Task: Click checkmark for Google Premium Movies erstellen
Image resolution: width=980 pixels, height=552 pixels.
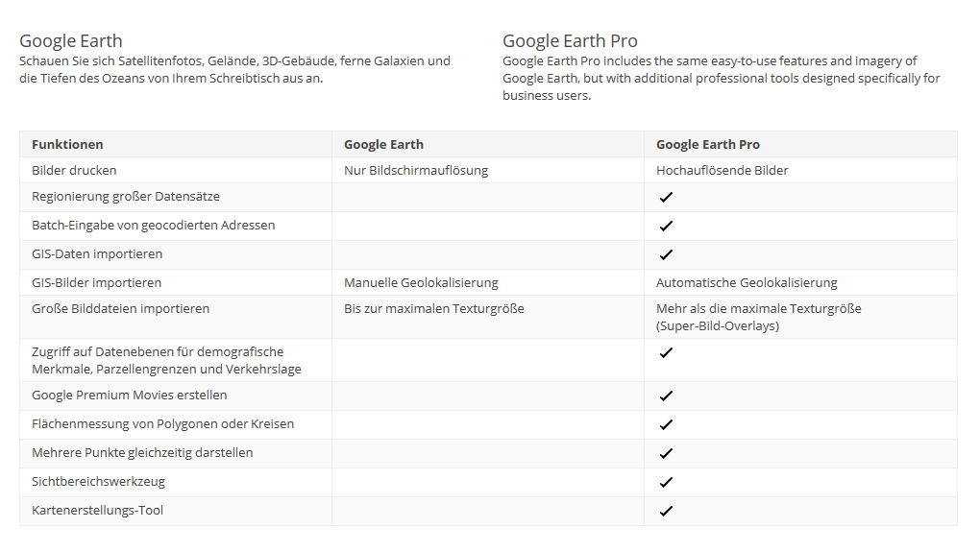Action: [x=666, y=396]
